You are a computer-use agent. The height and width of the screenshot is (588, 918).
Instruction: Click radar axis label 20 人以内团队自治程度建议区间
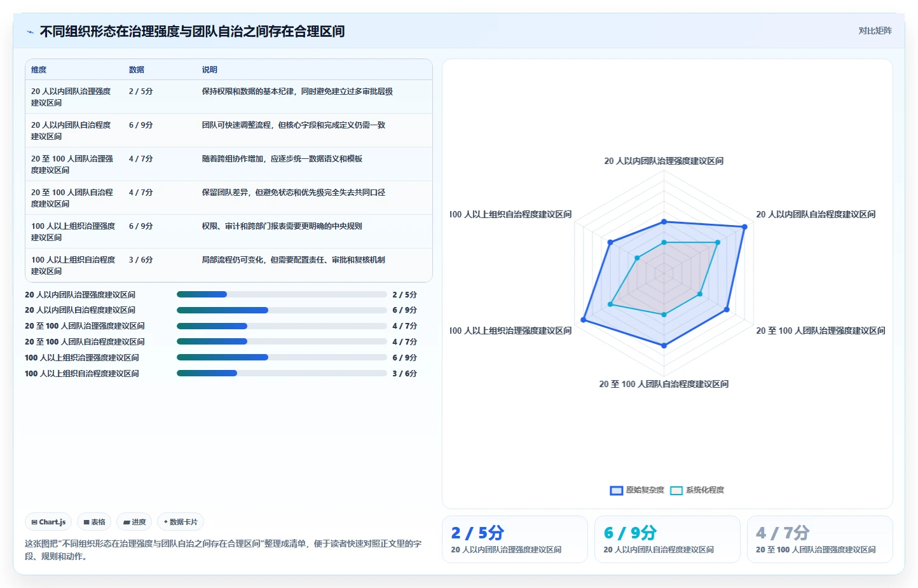pos(816,214)
